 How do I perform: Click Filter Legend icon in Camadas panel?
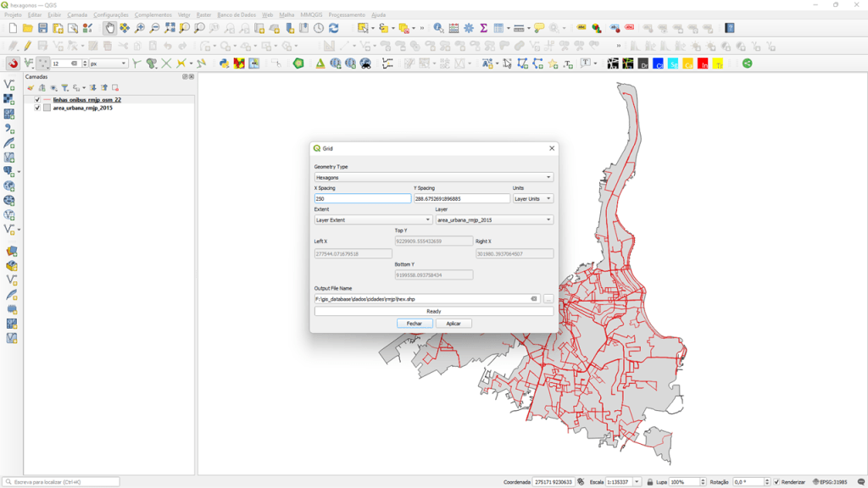(64, 87)
